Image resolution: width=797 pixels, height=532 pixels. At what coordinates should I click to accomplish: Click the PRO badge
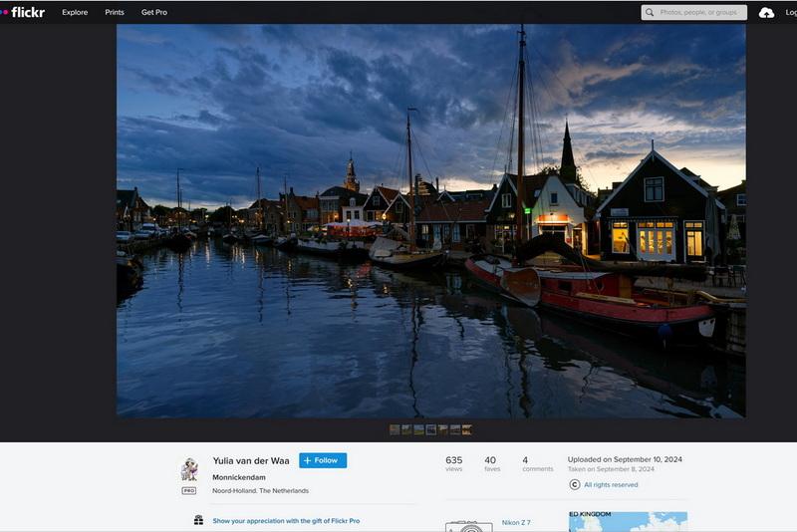click(x=189, y=491)
